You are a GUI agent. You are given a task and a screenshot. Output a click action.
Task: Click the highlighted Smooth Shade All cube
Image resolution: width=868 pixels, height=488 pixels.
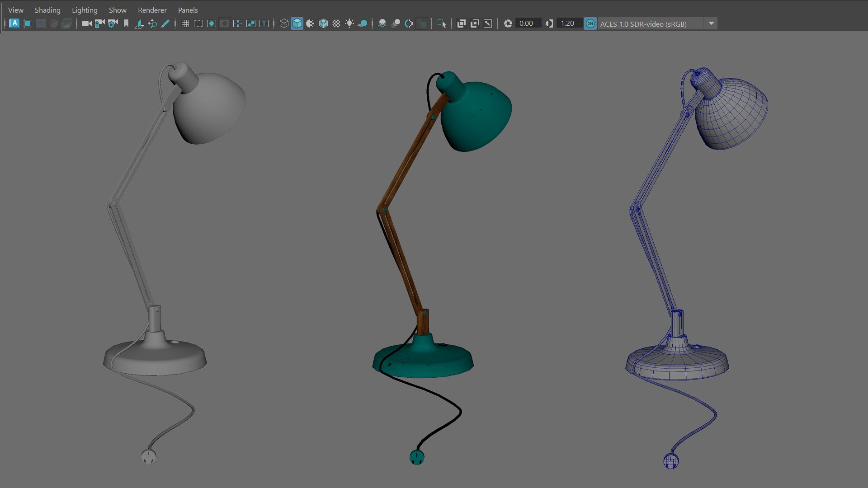tap(297, 23)
